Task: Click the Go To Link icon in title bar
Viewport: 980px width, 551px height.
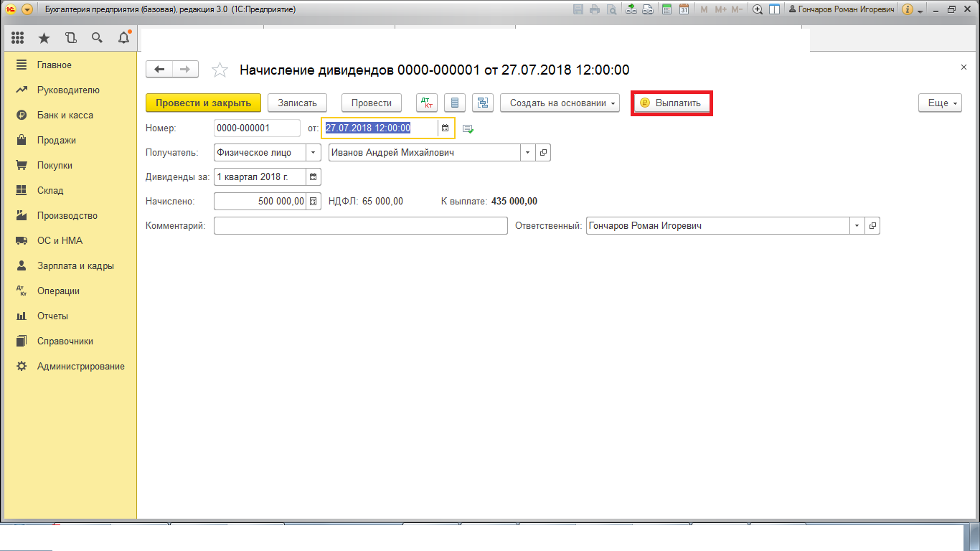Action: click(x=647, y=9)
